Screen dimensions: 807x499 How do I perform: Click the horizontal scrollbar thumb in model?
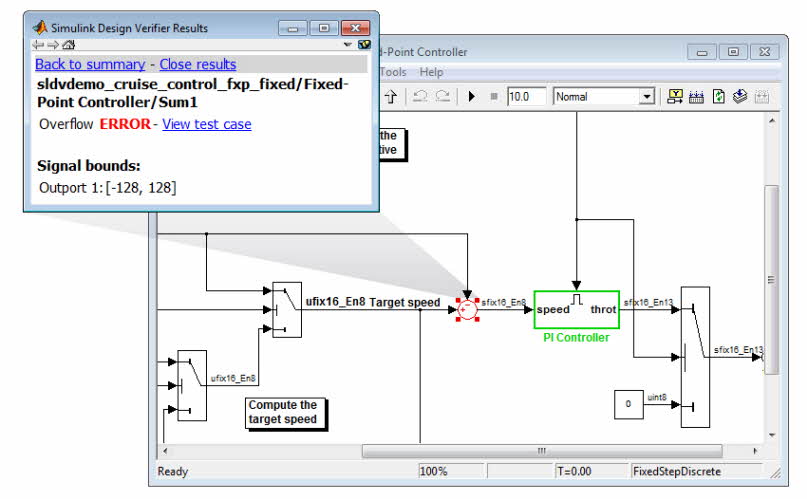click(x=542, y=451)
